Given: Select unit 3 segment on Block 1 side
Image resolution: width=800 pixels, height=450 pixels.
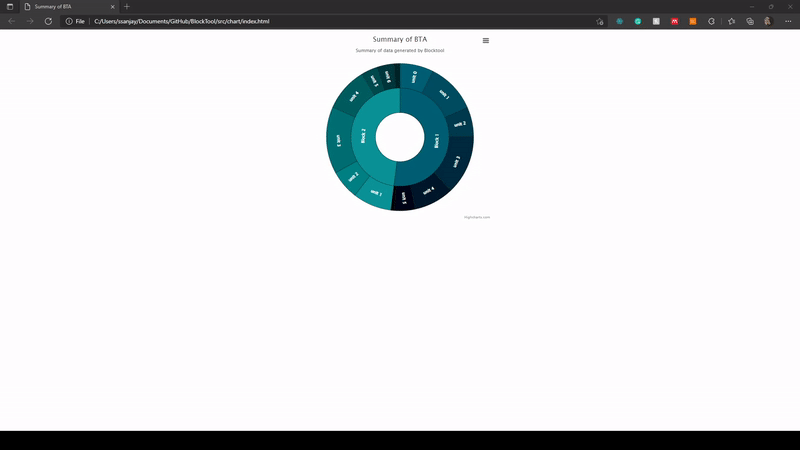Looking at the screenshot, I should (x=456, y=161).
